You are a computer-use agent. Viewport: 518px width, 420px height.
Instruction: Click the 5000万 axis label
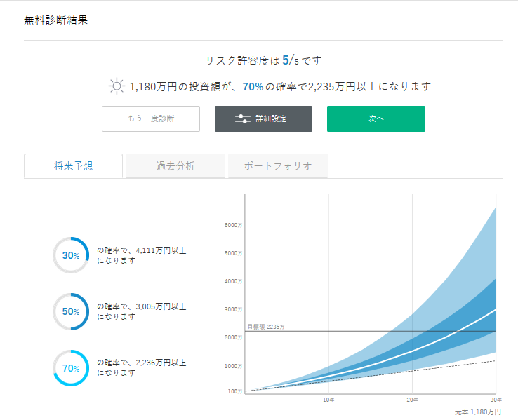pos(233,253)
